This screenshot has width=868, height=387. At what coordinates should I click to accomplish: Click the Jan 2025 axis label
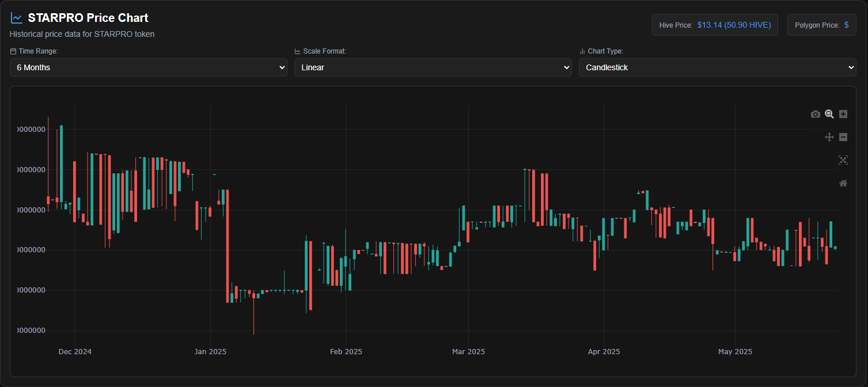210,351
